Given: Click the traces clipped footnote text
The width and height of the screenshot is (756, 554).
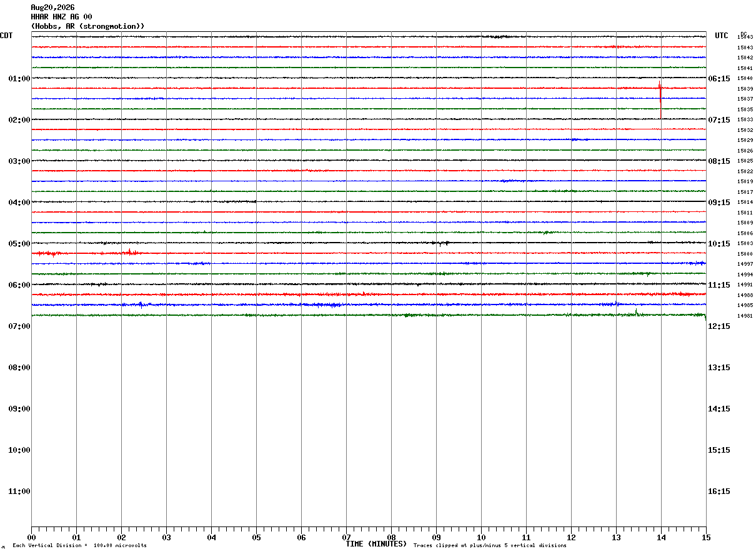Looking at the screenshot, I should point(490,546).
